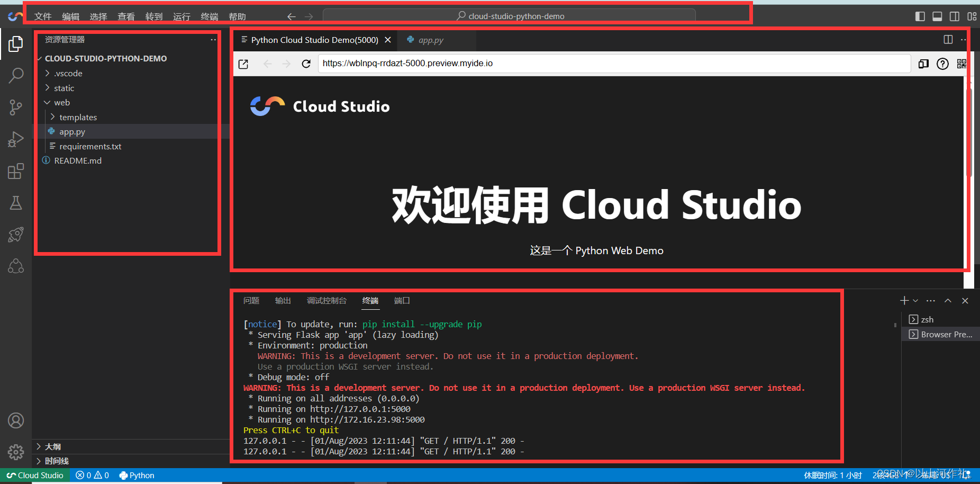Expand the .vscode folder

(68, 74)
